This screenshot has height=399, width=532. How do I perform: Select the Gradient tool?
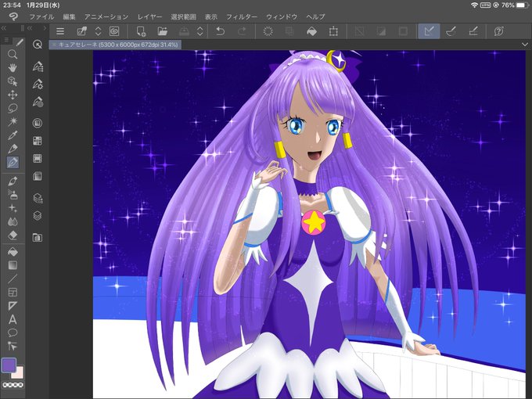coord(13,265)
